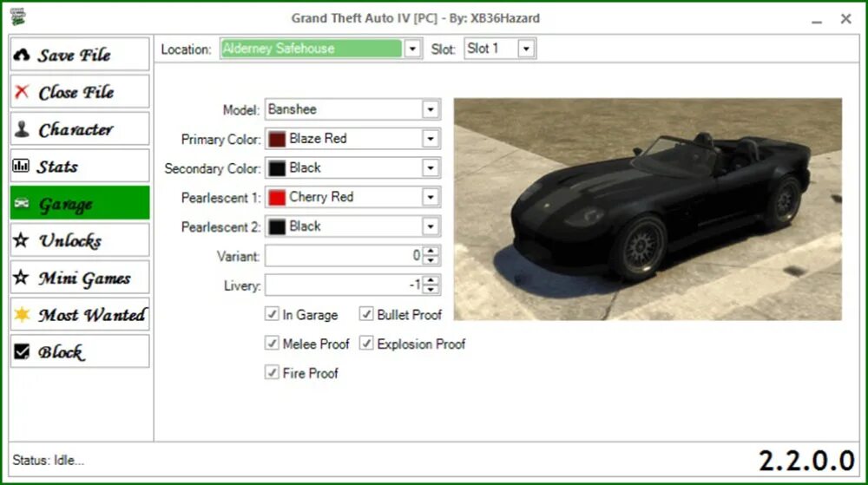Viewport: 868px width, 485px height.
Task: Open the Pearlescent 1 dropdown arrow
Action: coord(431,197)
